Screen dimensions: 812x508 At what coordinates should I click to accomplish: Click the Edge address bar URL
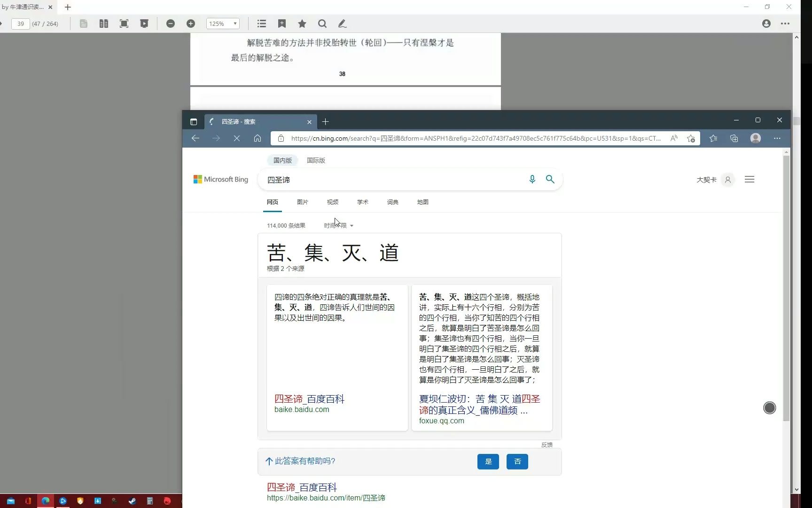click(x=476, y=138)
